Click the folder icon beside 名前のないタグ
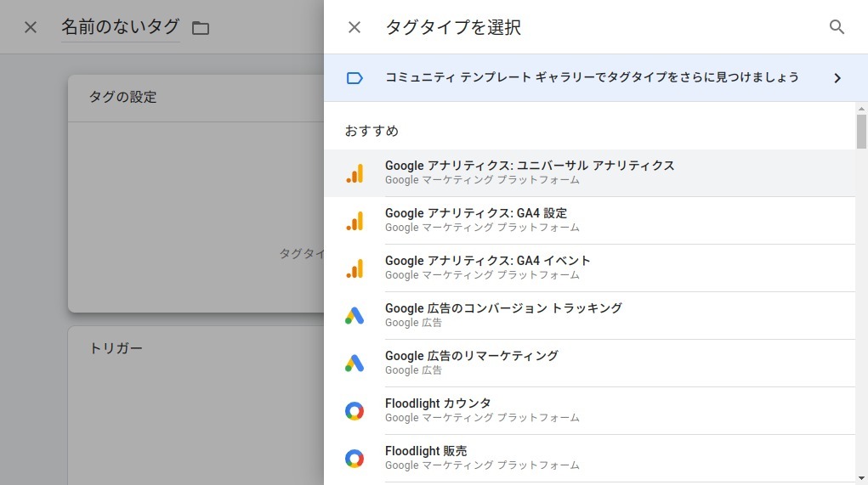This screenshot has height=485, width=868. coord(201,28)
